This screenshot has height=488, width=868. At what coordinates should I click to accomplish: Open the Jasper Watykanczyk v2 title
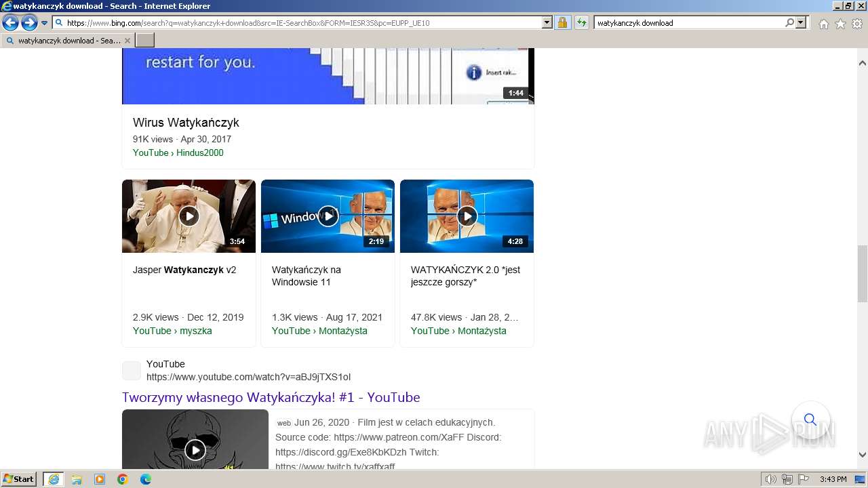point(184,270)
